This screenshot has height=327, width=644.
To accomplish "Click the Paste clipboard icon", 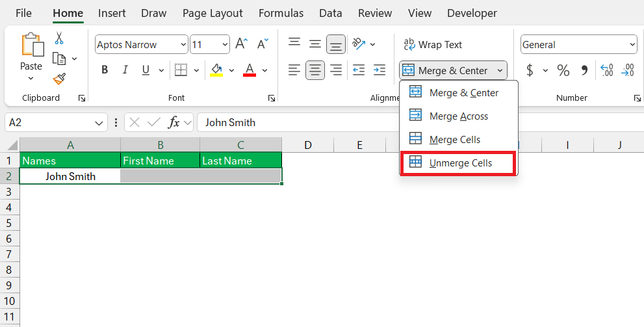I will tap(32, 45).
